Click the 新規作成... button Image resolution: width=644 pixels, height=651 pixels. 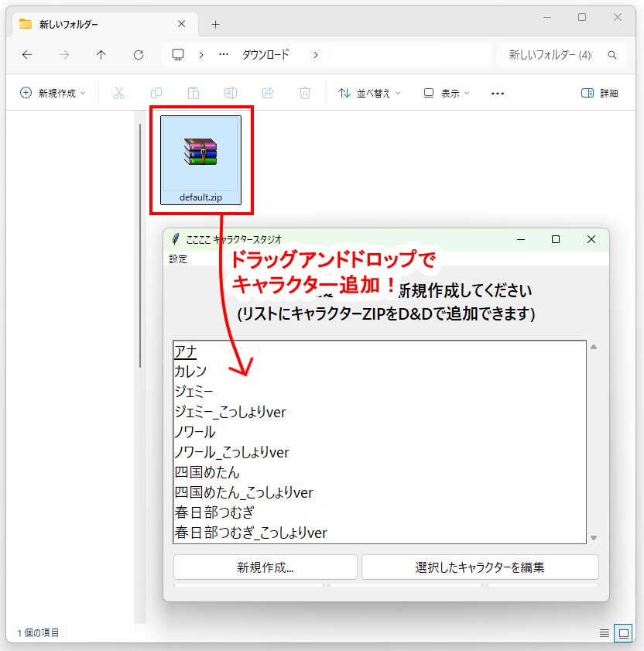[265, 567]
